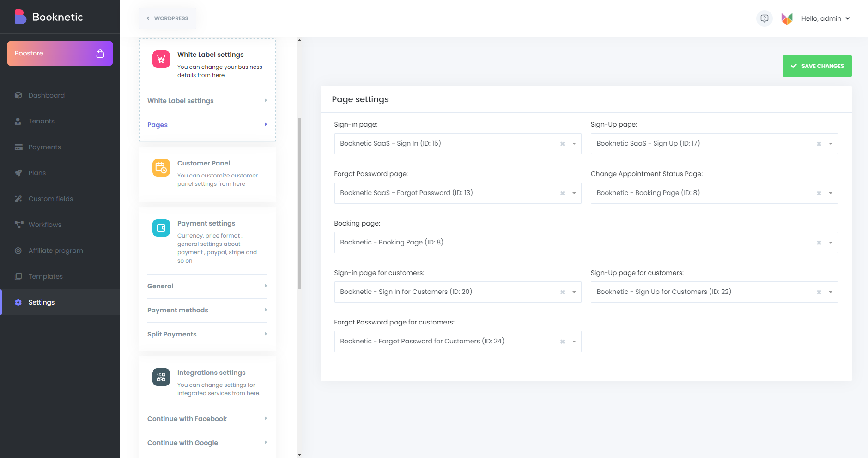Clear the Booking page selection
Screen dimensions: 868x458
tap(819, 243)
